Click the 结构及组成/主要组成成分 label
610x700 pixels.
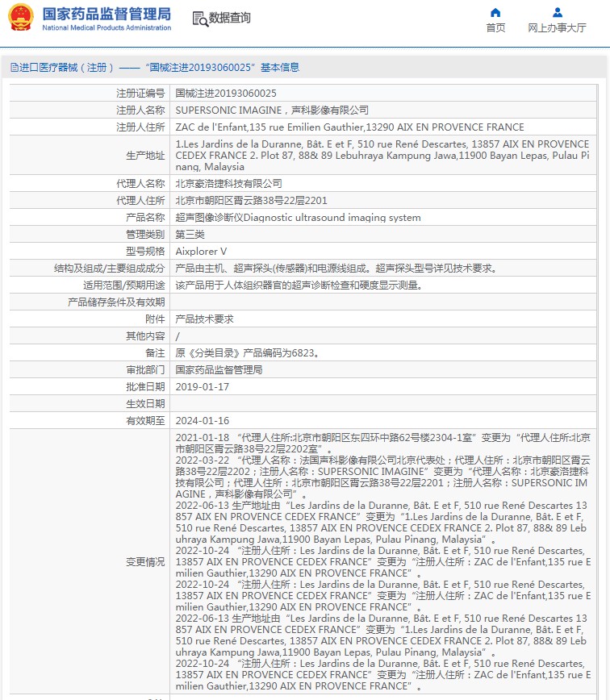(x=110, y=269)
